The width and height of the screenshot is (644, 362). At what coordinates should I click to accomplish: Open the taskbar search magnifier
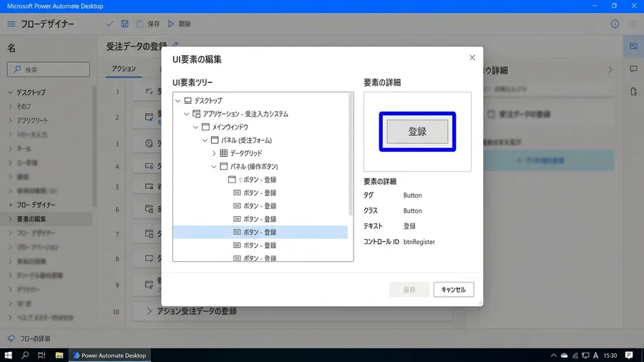25,356
